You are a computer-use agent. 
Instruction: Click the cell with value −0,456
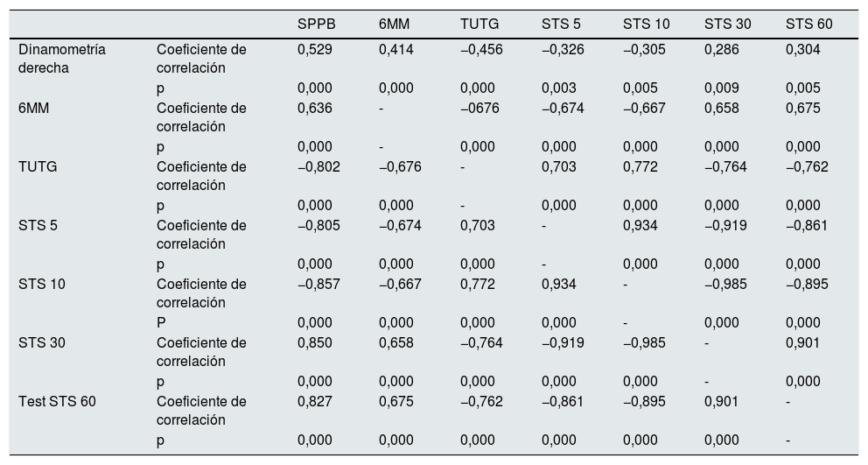coord(481,50)
